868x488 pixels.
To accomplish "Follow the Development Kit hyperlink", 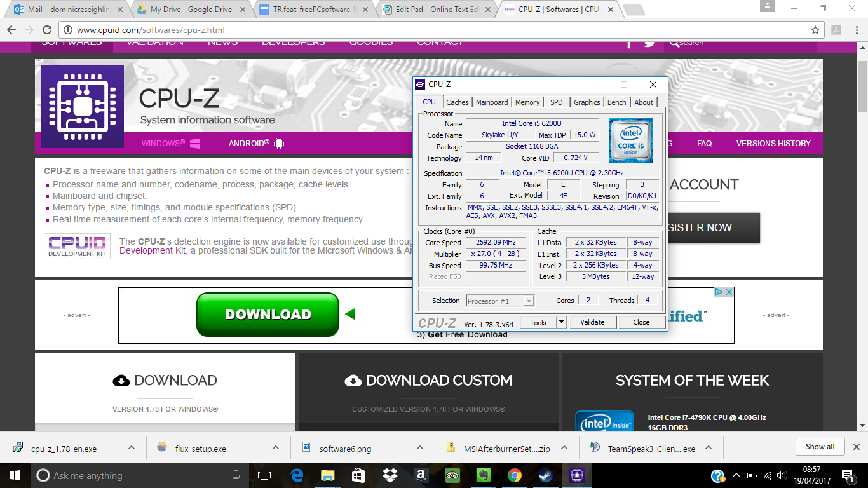I will coord(153,251).
